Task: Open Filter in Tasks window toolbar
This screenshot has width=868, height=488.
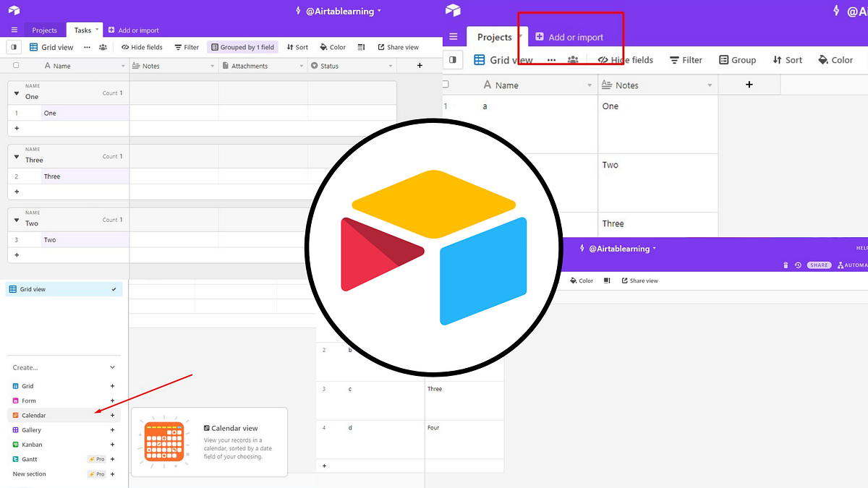Action: [187, 47]
